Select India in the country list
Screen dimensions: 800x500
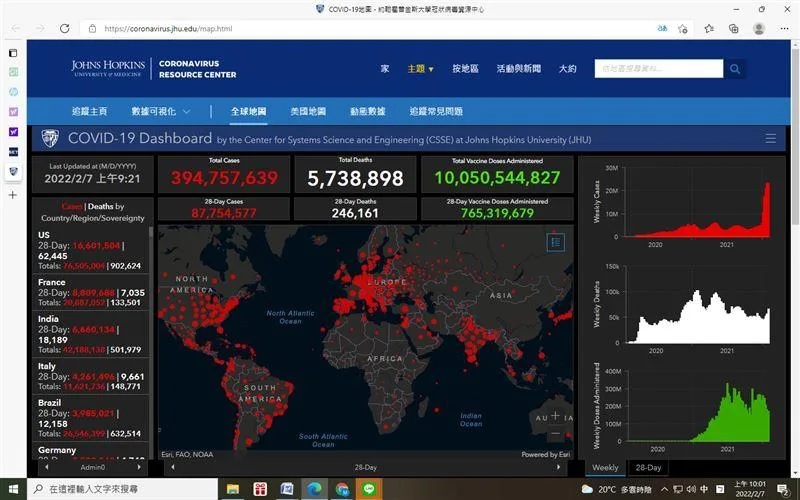[91, 334]
